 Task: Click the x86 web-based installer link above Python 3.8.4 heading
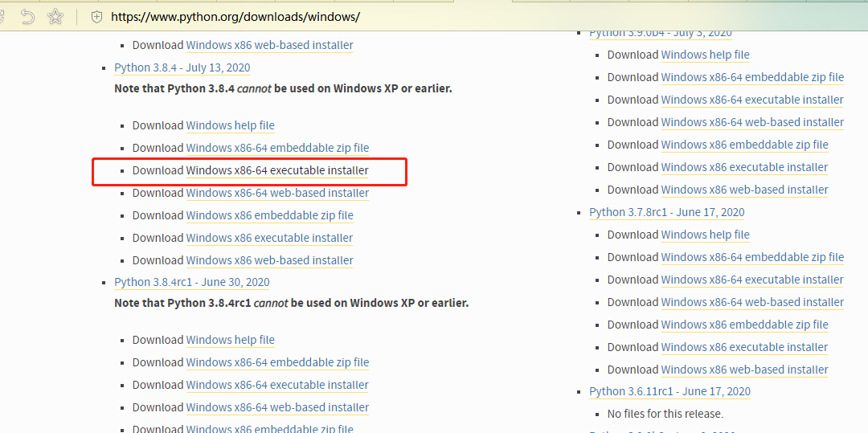[269, 45]
